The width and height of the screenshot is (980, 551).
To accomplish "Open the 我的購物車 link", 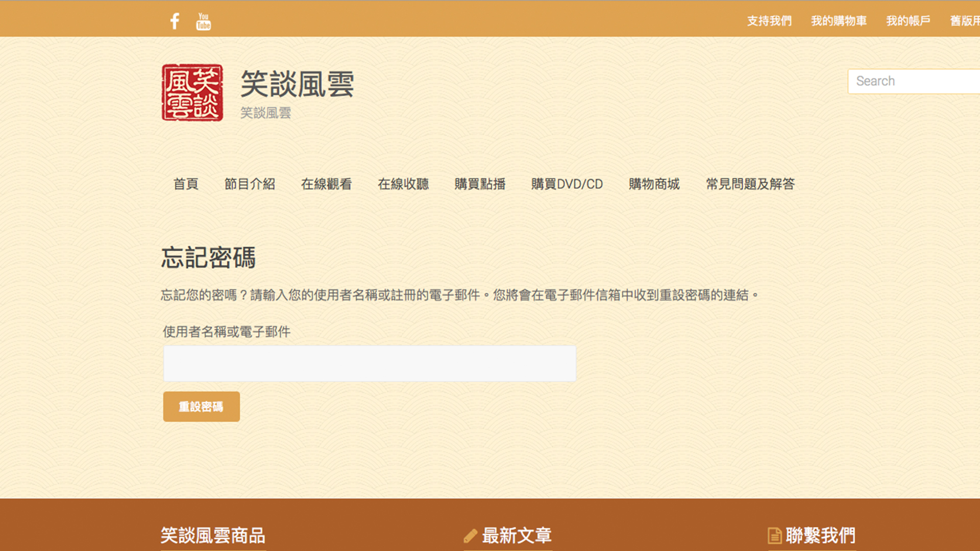I will point(839,21).
